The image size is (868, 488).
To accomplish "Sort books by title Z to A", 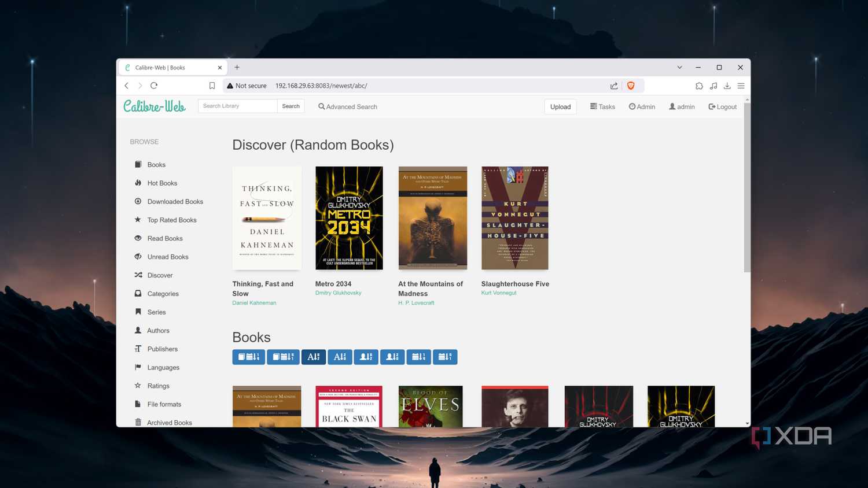I will 340,357.
